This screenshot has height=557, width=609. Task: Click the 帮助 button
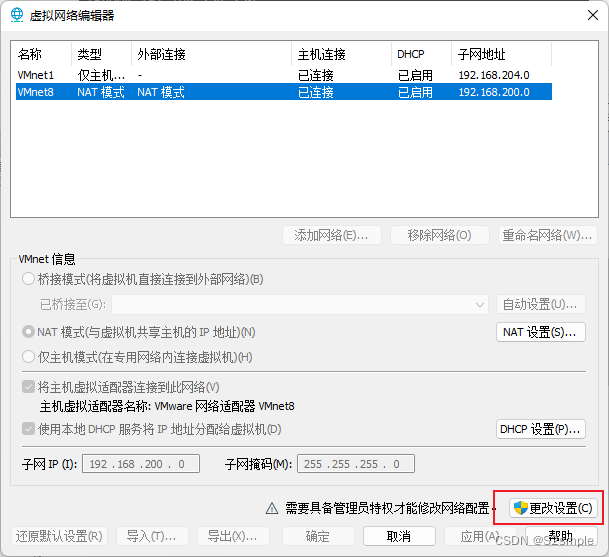tap(561, 536)
